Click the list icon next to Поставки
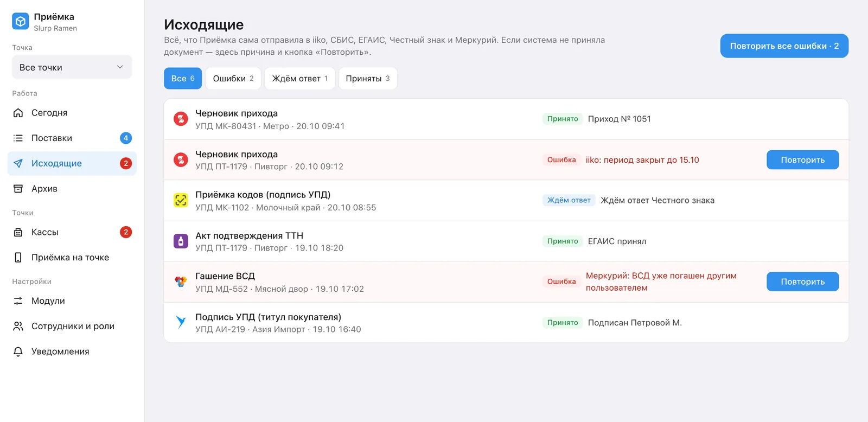 pyautogui.click(x=18, y=138)
